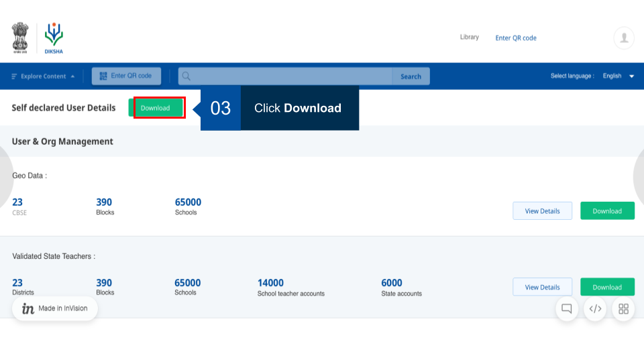Click the DIKSHA logo
The image size is (644, 362).
[54, 38]
